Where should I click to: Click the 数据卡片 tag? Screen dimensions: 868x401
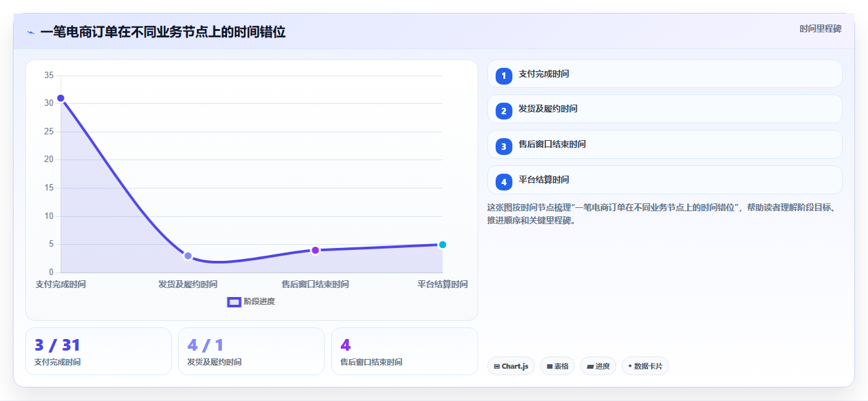[x=645, y=366]
